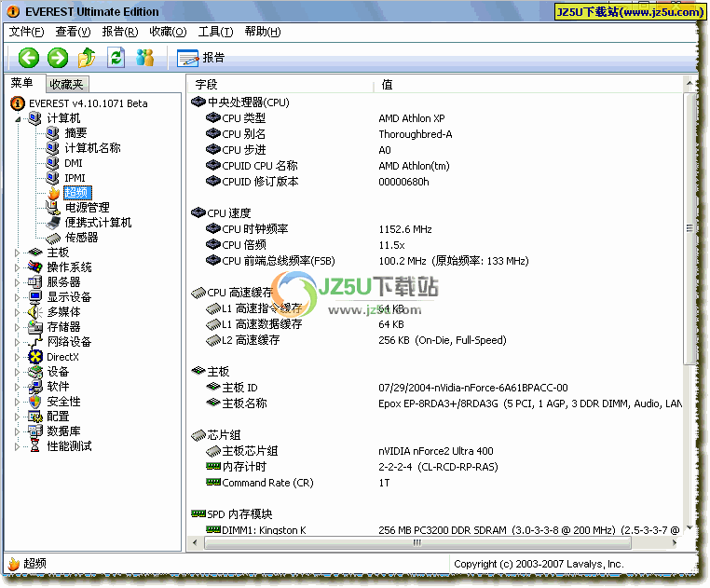Expand the DirectX tree node

coord(17,358)
